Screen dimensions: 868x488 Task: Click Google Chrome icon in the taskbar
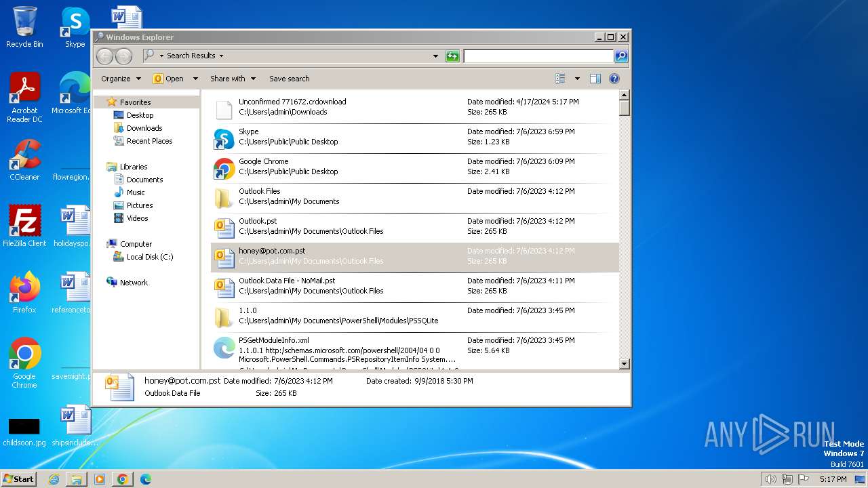123,479
